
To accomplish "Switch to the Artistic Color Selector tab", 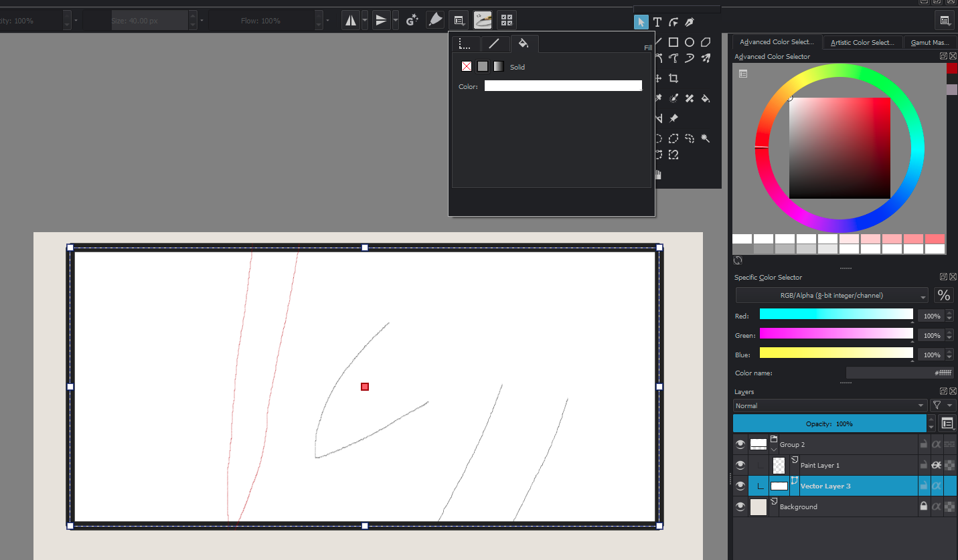I will pos(862,42).
